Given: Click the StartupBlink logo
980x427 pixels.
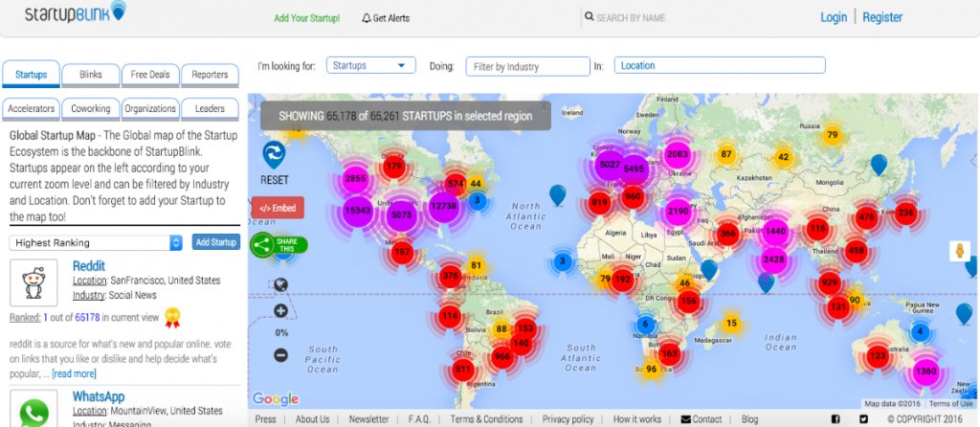Looking at the screenshot, I should [x=76, y=12].
